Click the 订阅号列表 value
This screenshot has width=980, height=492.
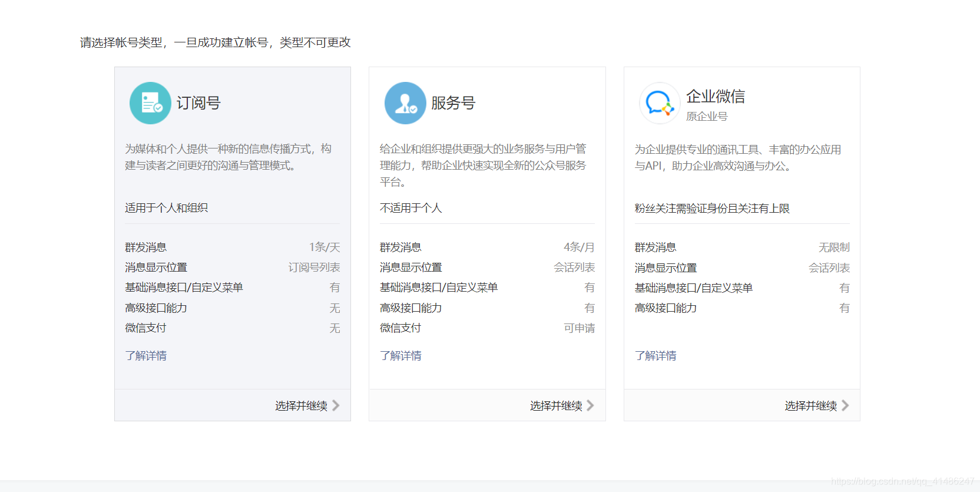[314, 268]
